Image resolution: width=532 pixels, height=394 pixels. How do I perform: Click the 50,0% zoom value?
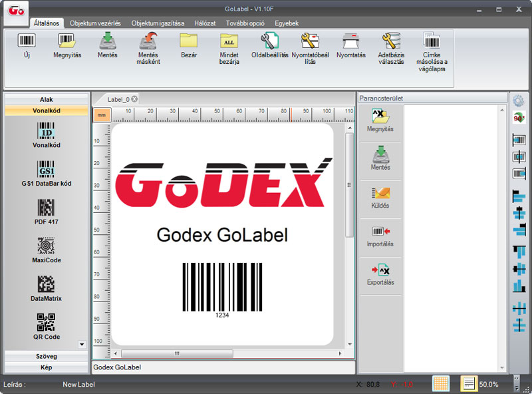pyautogui.click(x=489, y=384)
